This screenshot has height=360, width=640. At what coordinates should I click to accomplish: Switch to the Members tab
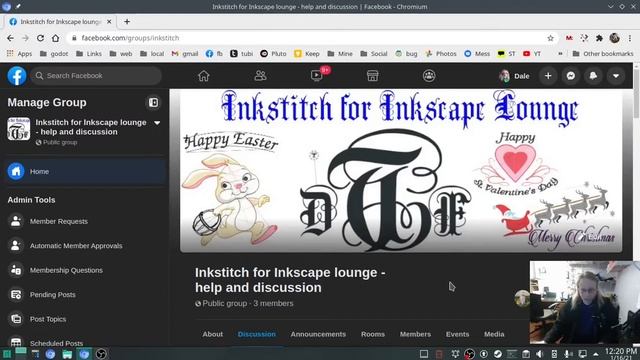click(x=415, y=334)
